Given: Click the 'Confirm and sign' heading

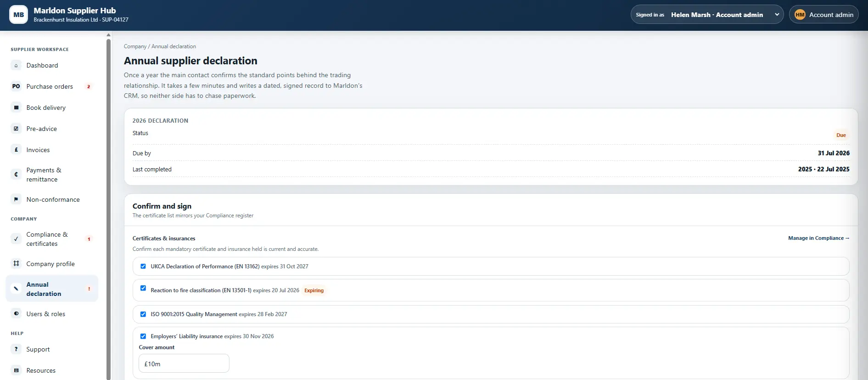Looking at the screenshot, I should (162, 206).
